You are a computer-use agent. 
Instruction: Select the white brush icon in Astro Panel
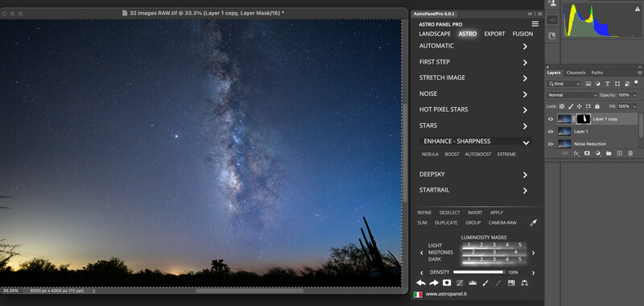pyautogui.click(x=485, y=283)
